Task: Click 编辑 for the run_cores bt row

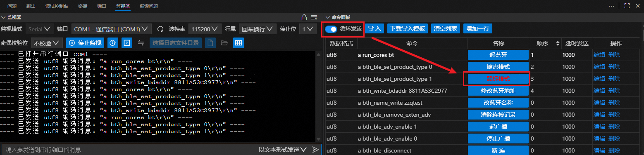Action: (x=599, y=55)
